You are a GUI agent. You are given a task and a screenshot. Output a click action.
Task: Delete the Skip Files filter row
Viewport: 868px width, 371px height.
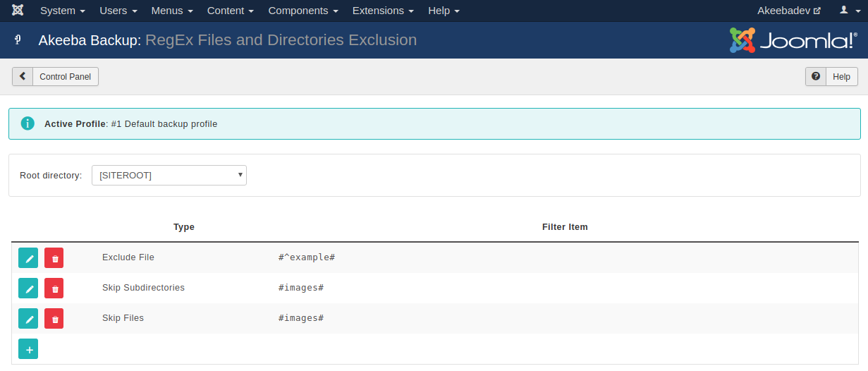[x=54, y=319]
